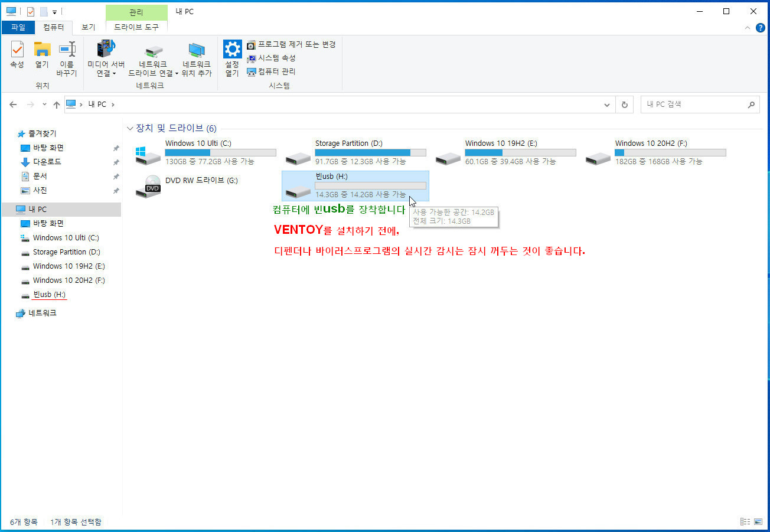This screenshot has height=532, width=770.
Task: Open the 파일 tab
Action: (18, 27)
